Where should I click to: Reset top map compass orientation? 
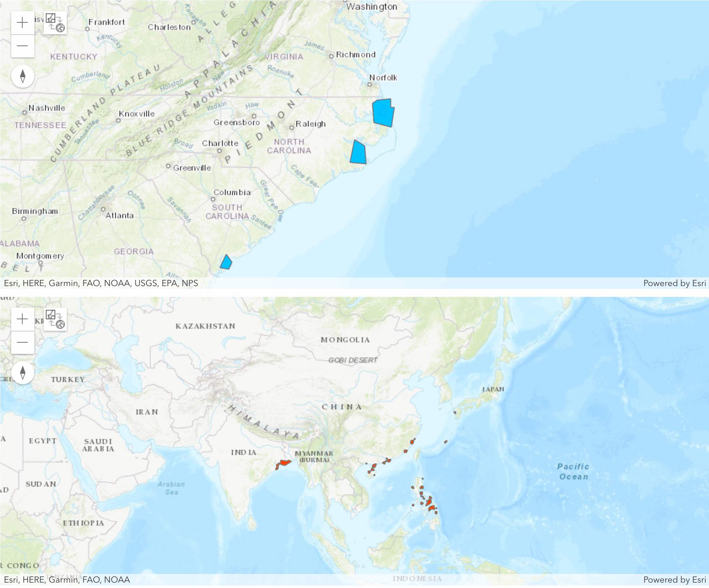click(23, 76)
